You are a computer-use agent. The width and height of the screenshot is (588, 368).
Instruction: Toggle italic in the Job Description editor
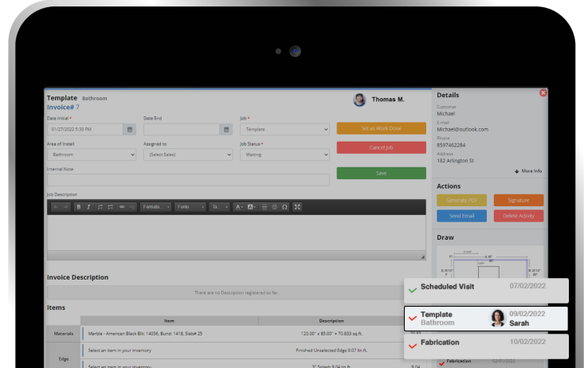88,207
